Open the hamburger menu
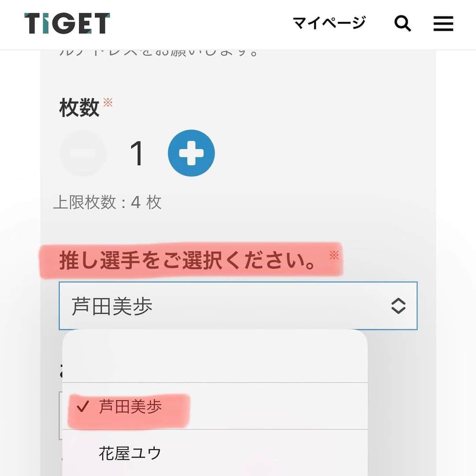Viewport: 476px width, 476px height. (x=443, y=23)
